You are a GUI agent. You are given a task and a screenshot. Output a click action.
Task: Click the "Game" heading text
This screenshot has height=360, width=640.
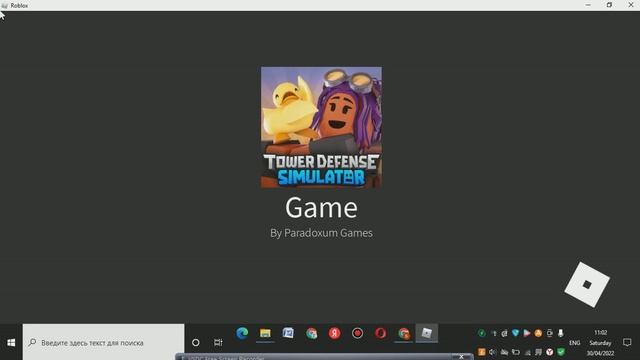tap(321, 208)
